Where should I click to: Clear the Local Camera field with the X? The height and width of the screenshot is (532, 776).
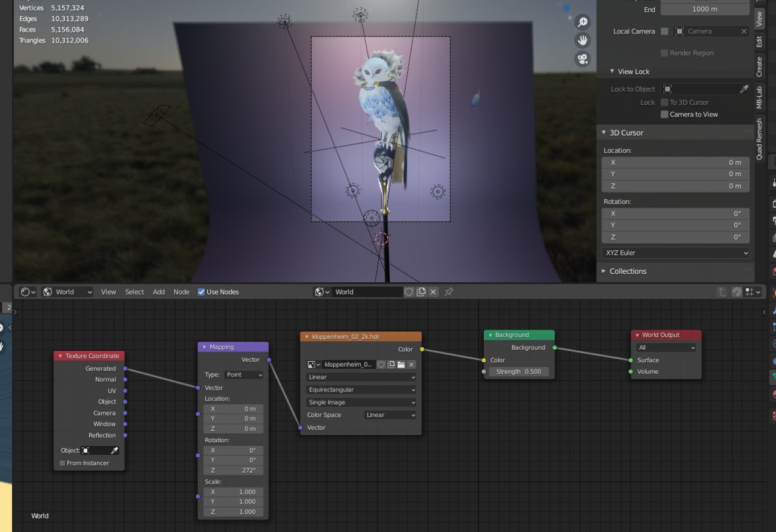[x=744, y=32]
